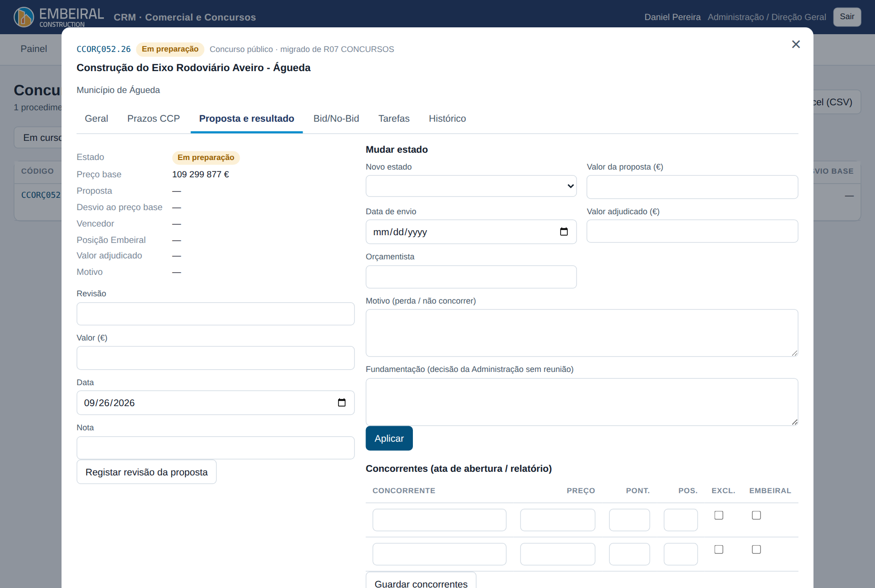Viewport: 875px width, 588px height.
Task: Click the Em preparação badge in dialog header
Action: (x=170, y=49)
